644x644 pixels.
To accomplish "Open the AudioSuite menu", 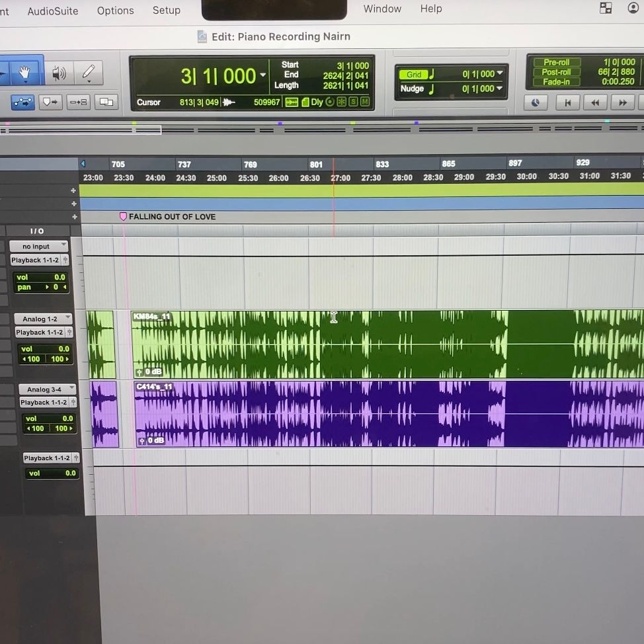I will (53, 11).
